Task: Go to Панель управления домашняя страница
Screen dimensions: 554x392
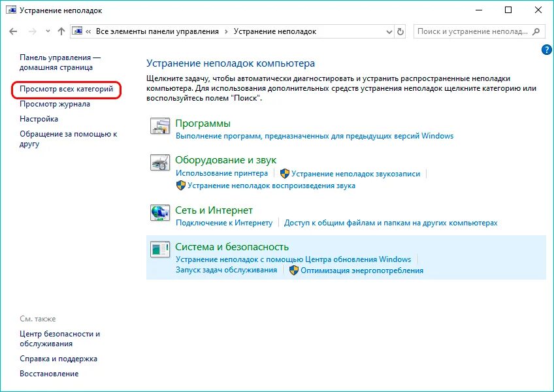Action: 60,62
